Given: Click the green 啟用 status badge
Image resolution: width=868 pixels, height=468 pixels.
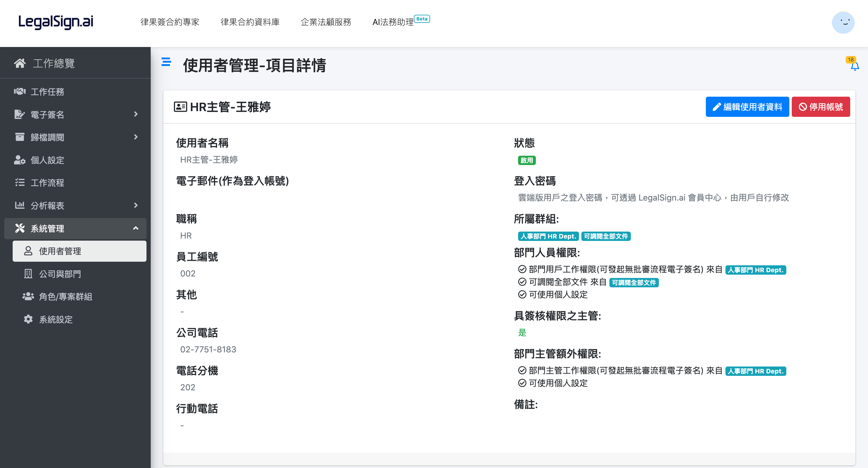Looking at the screenshot, I should coord(527,160).
